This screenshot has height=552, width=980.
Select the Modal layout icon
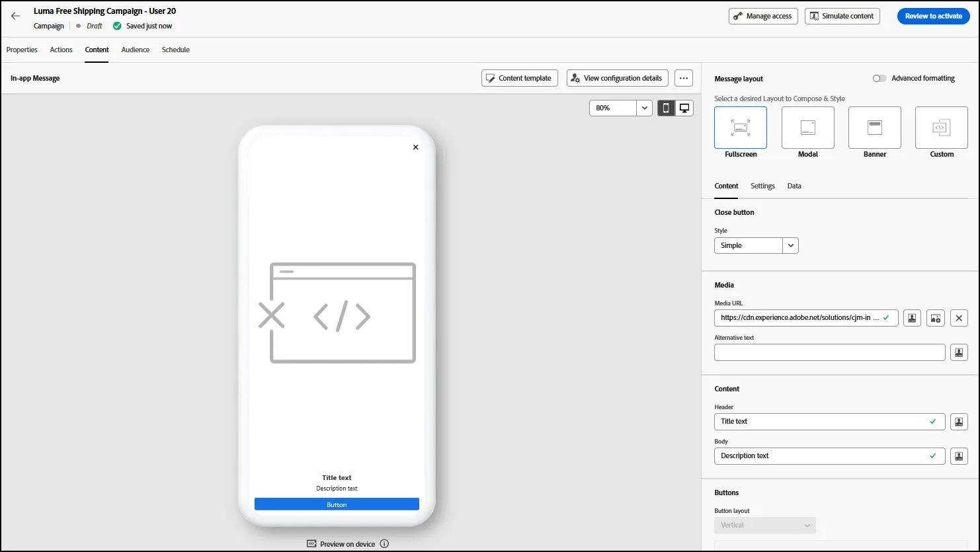808,128
